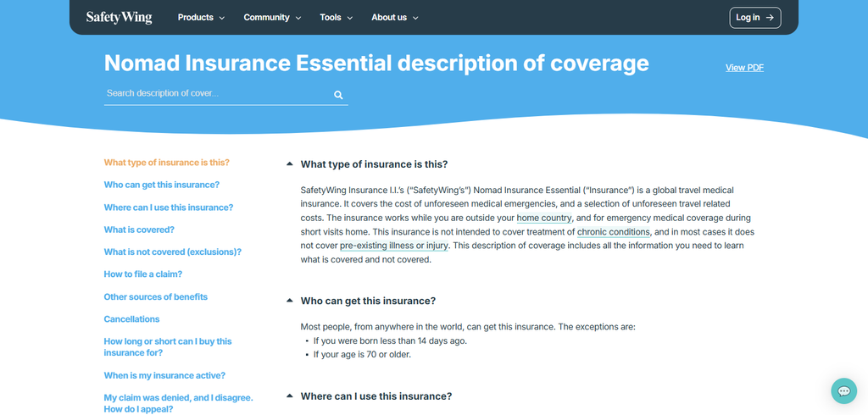Open 'My claim was denied' appeal link

pyautogui.click(x=178, y=403)
